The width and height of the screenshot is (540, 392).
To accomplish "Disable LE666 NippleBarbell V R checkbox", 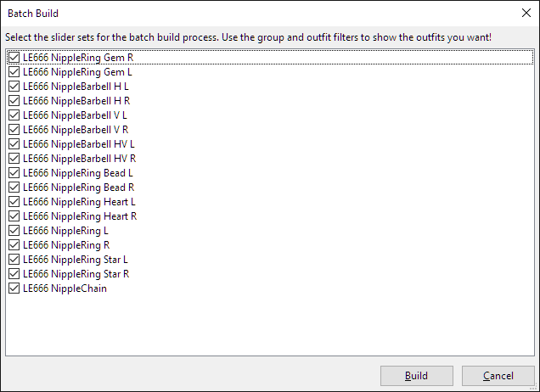I will coord(14,130).
